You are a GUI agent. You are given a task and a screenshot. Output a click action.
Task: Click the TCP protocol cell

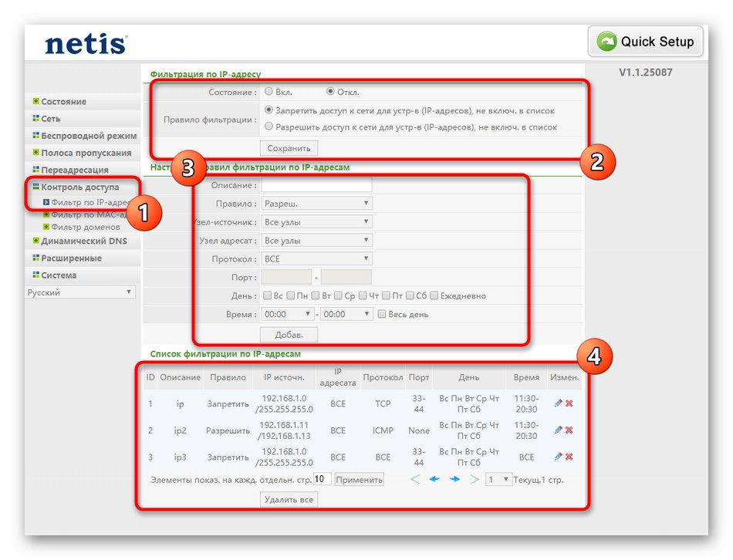click(383, 403)
